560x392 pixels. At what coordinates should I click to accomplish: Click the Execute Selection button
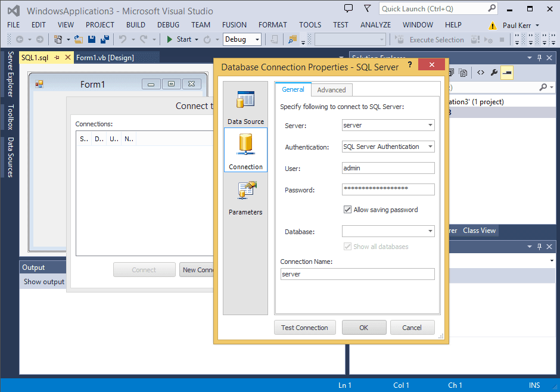point(430,40)
